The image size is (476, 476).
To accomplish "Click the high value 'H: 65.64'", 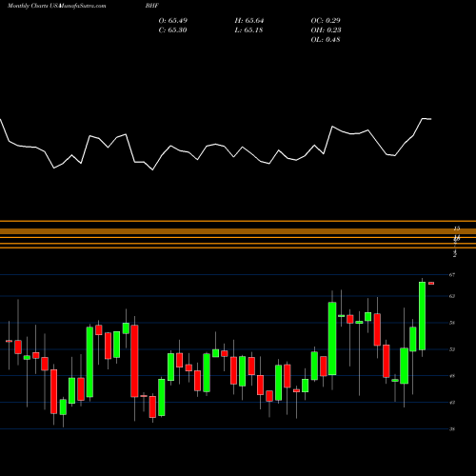I will [x=249, y=21].
